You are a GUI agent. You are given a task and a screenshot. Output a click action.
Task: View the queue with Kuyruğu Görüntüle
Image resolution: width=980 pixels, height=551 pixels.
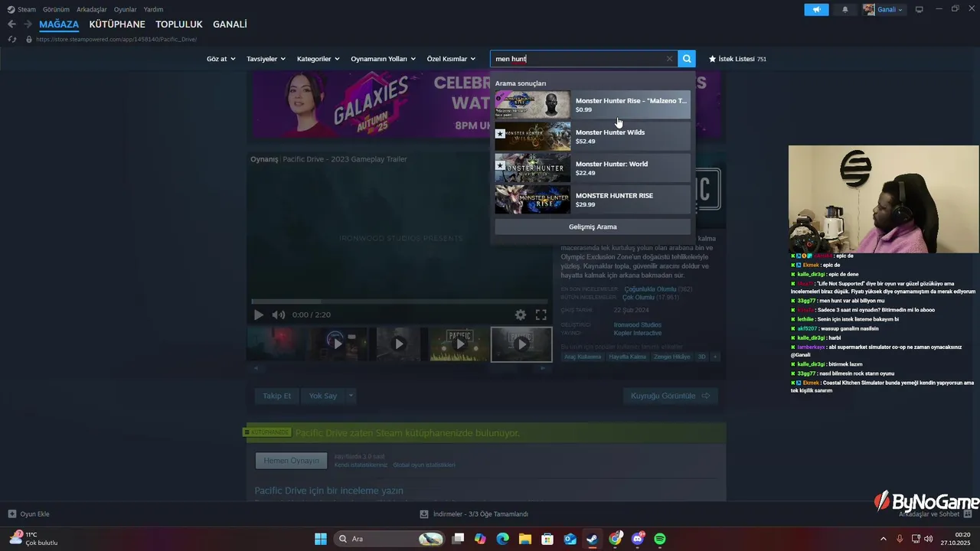tap(671, 396)
